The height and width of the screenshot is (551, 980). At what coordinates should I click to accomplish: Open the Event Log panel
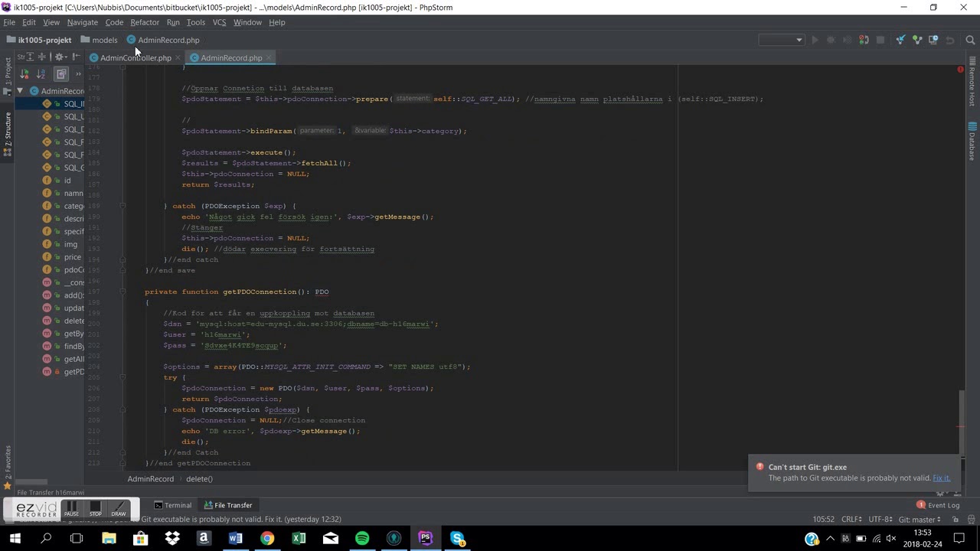(938, 505)
